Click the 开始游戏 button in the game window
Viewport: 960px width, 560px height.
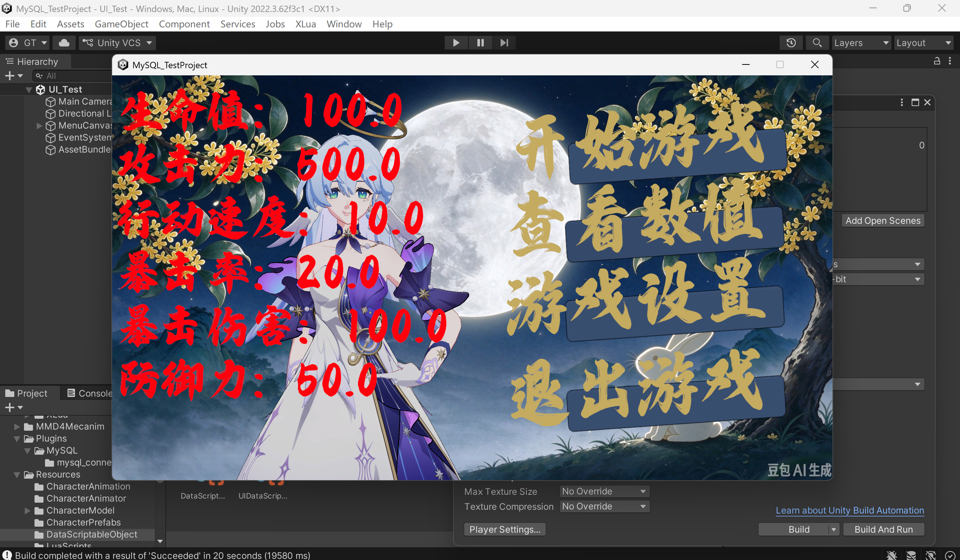tap(678, 156)
